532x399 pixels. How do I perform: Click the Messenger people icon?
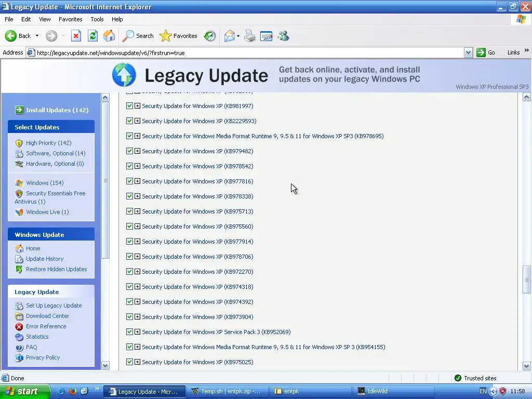[283, 36]
